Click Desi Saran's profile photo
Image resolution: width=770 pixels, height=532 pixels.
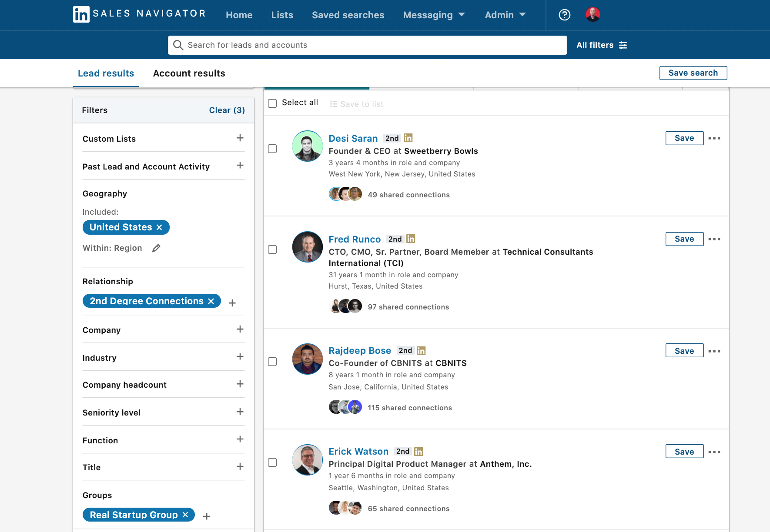pyautogui.click(x=307, y=146)
